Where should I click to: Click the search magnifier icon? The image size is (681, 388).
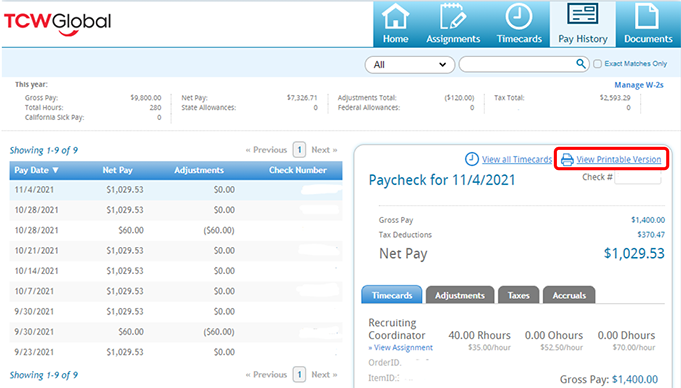(580, 64)
